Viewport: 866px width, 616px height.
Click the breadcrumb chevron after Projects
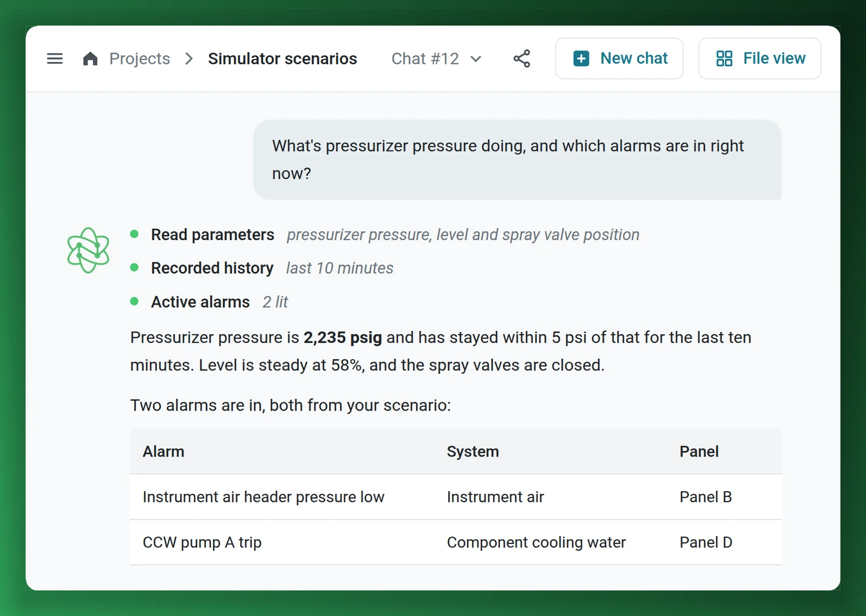point(189,58)
